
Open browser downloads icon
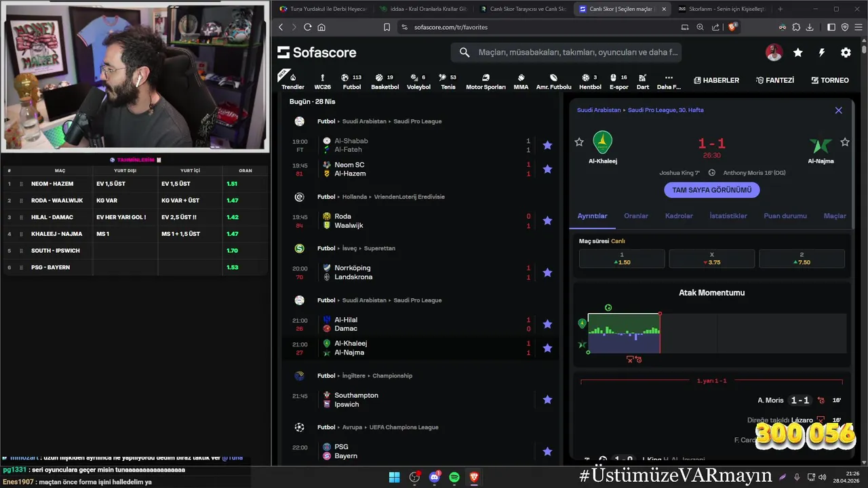pyautogui.click(x=808, y=27)
